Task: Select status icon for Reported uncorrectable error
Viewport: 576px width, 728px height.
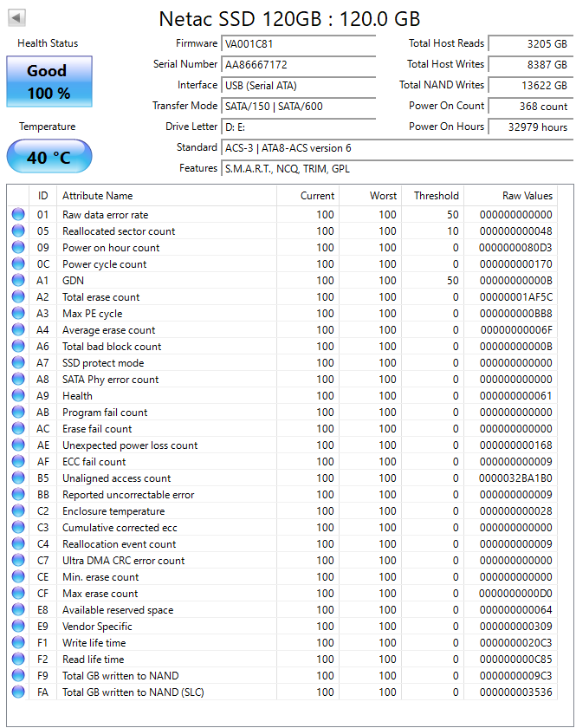Action: [18, 495]
